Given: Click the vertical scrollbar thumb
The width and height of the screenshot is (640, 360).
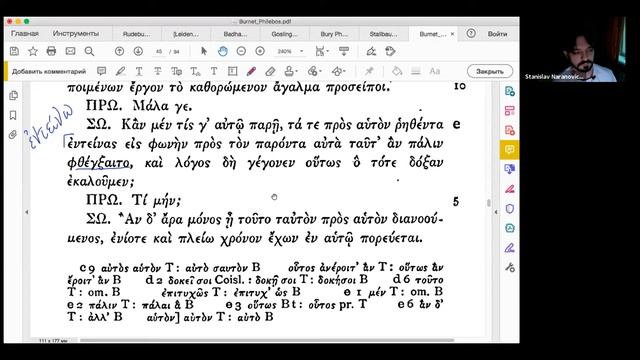Looking at the screenshot, I should click(489, 203).
